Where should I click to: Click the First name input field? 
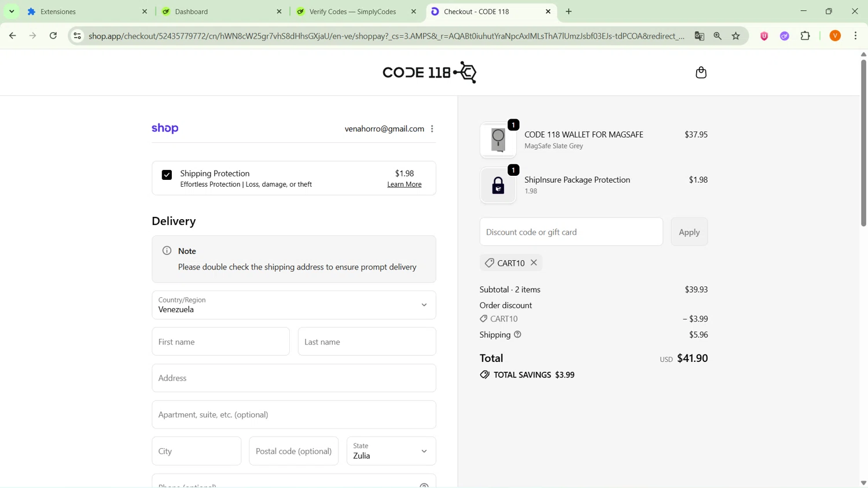[220, 342]
